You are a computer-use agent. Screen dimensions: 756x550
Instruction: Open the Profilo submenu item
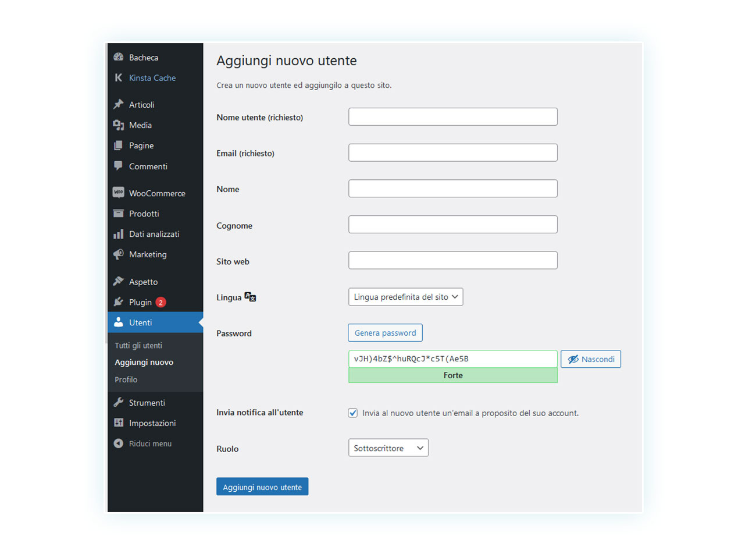pyautogui.click(x=126, y=379)
